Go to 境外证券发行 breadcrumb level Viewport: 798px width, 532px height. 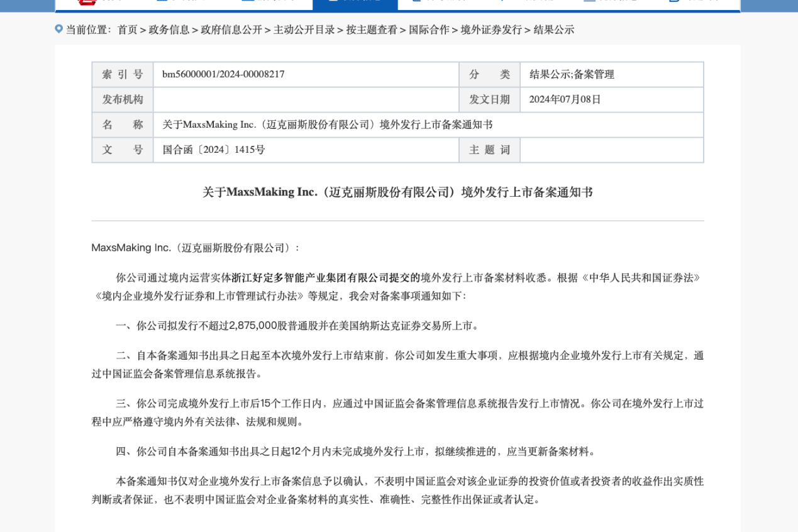(491, 30)
